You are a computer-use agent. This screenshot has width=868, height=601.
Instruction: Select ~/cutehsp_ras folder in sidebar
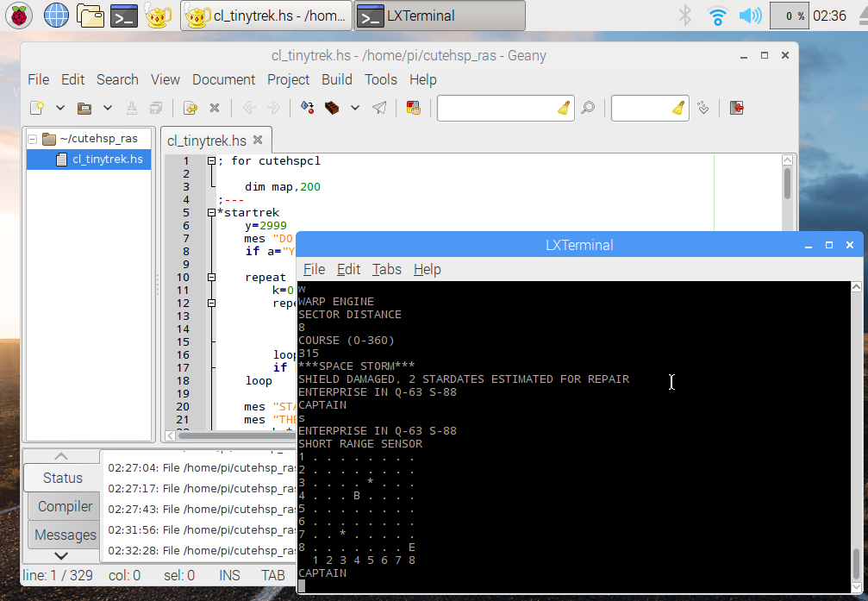[x=98, y=139]
